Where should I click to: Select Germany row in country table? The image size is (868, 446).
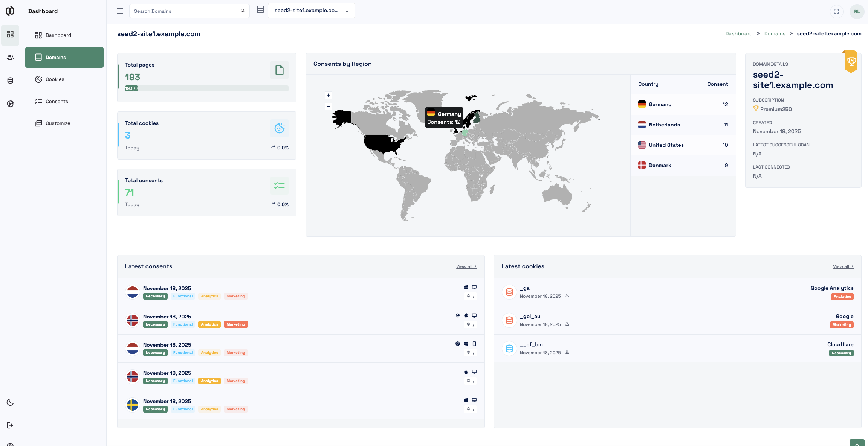coord(683,105)
